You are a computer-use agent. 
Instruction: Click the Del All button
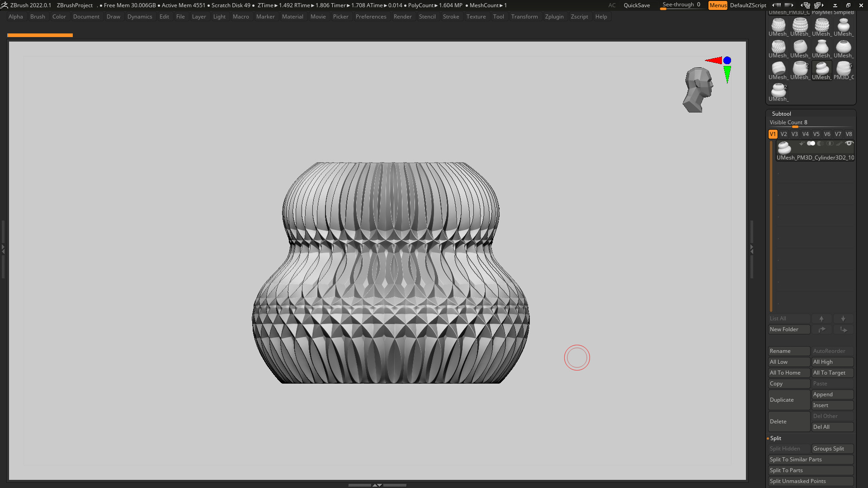click(832, 427)
